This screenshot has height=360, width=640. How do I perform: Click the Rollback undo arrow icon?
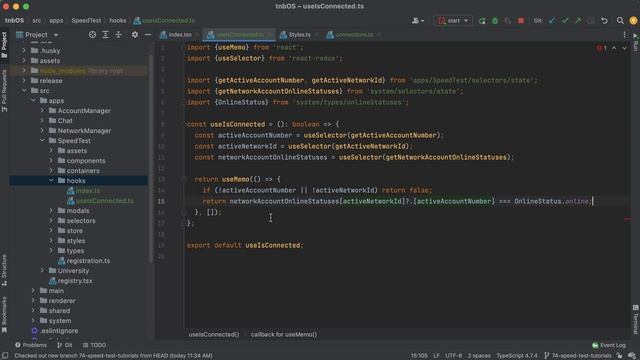tap(604, 20)
